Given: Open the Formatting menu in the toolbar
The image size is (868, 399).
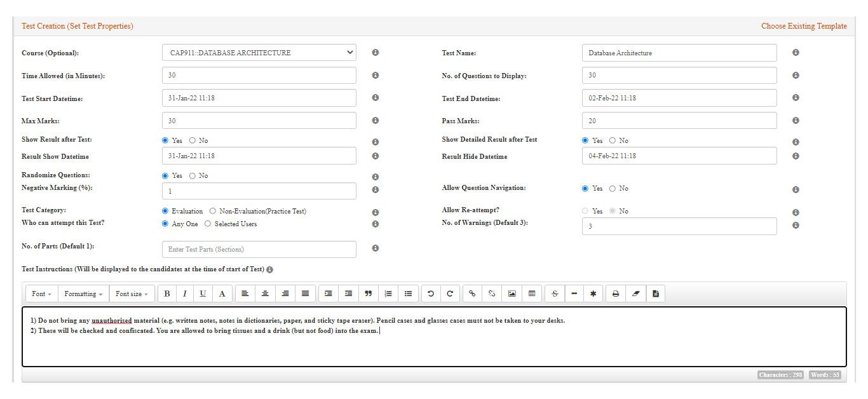Looking at the screenshot, I should tap(83, 294).
